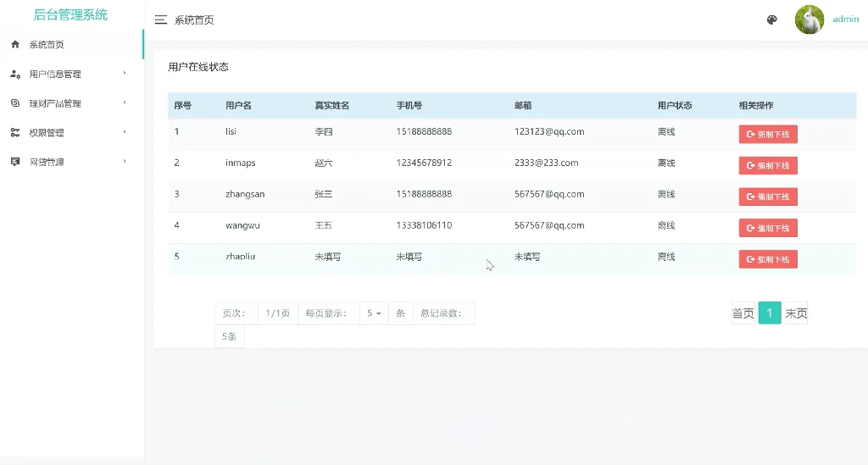Go to 末页 last page

(796, 313)
